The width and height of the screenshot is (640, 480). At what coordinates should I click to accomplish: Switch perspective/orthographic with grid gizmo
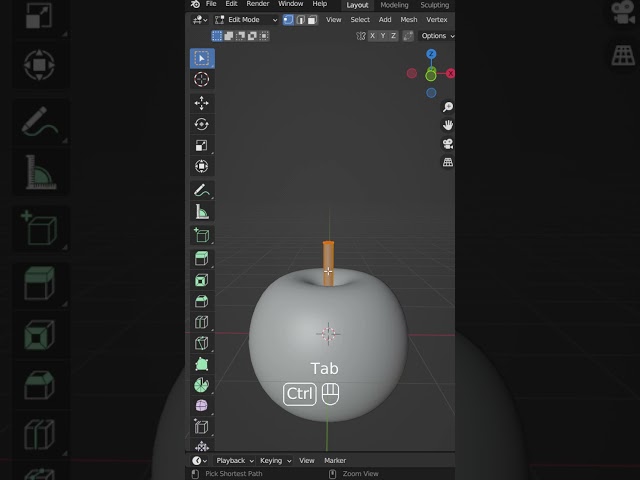(448, 162)
